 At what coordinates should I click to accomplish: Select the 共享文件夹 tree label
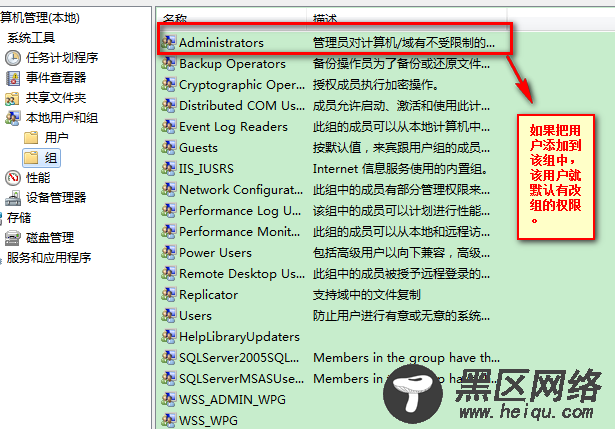[x=56, y=98]
